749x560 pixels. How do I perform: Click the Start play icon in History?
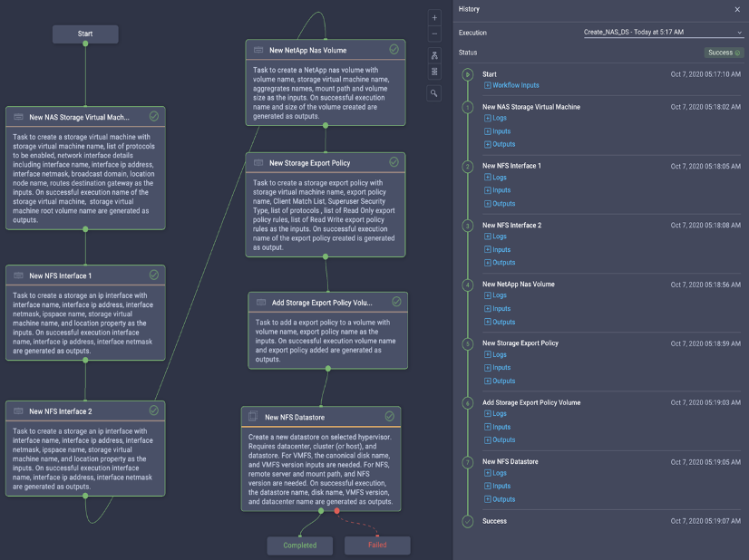click(468, 74)
